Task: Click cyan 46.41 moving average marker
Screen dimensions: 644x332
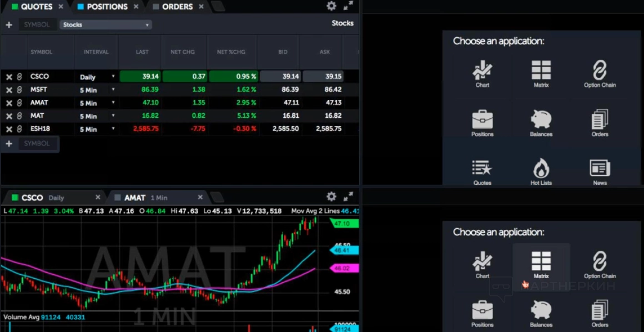Action: click(x=344, y=250)
